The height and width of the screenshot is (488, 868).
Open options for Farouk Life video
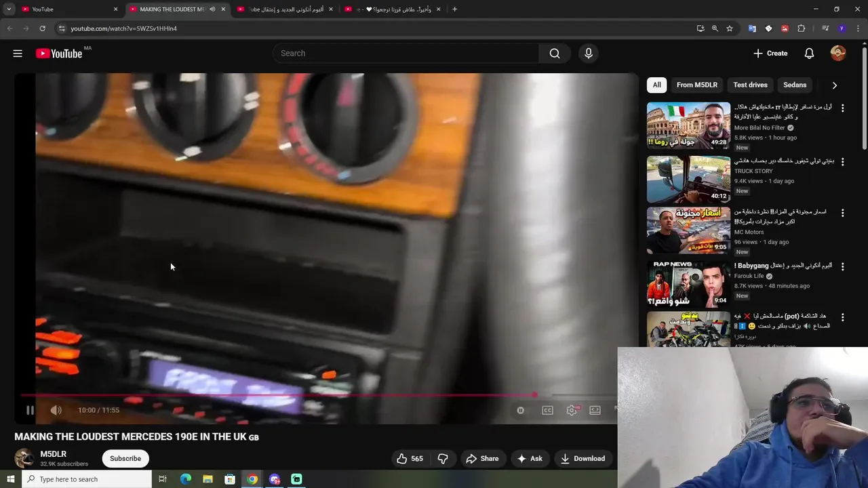pyautogui.click(x=843, y=266)
